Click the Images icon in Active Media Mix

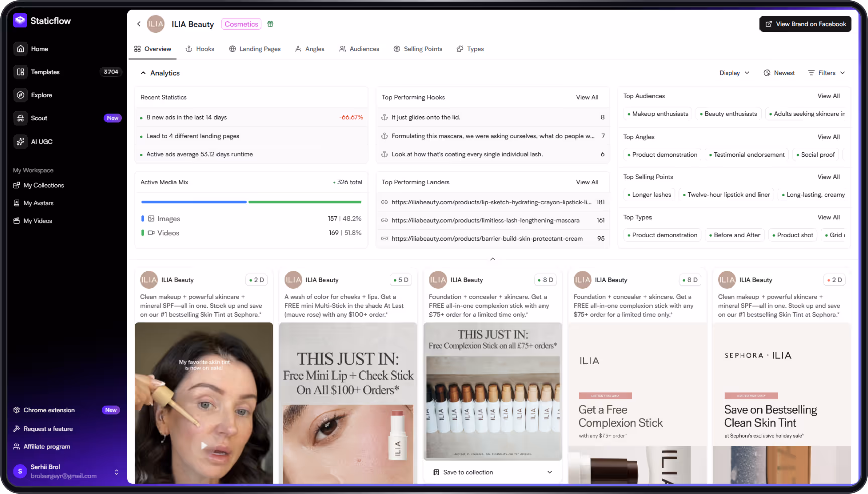coord(151,219)
